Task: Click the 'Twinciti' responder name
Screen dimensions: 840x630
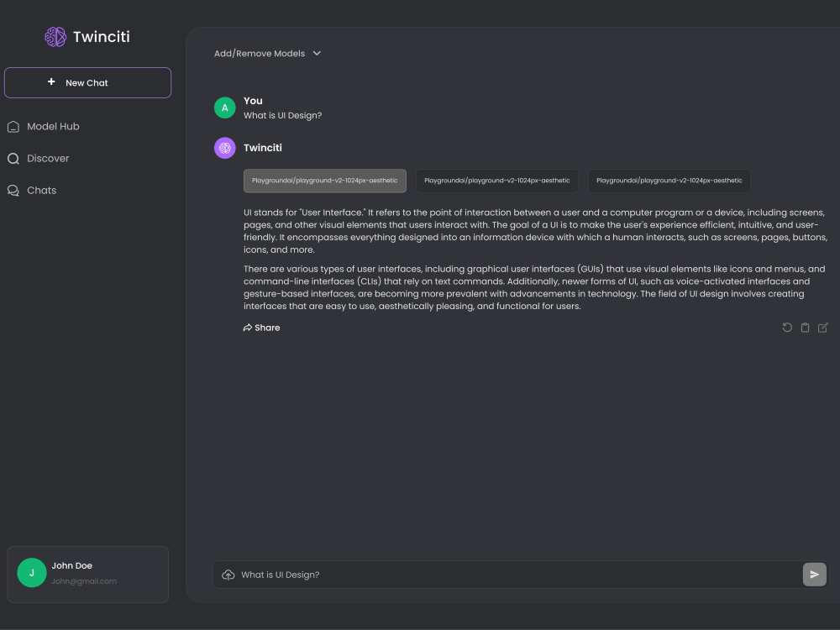Action: (x=262, y=148)
